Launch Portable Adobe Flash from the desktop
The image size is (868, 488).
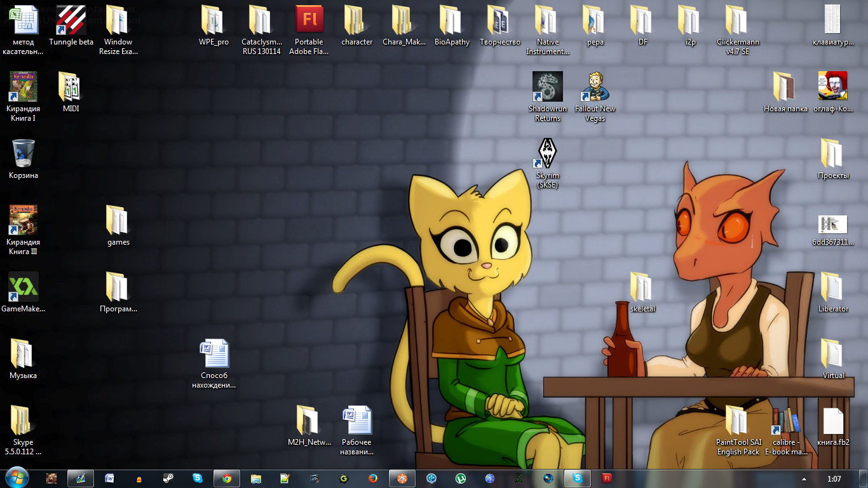309,30
